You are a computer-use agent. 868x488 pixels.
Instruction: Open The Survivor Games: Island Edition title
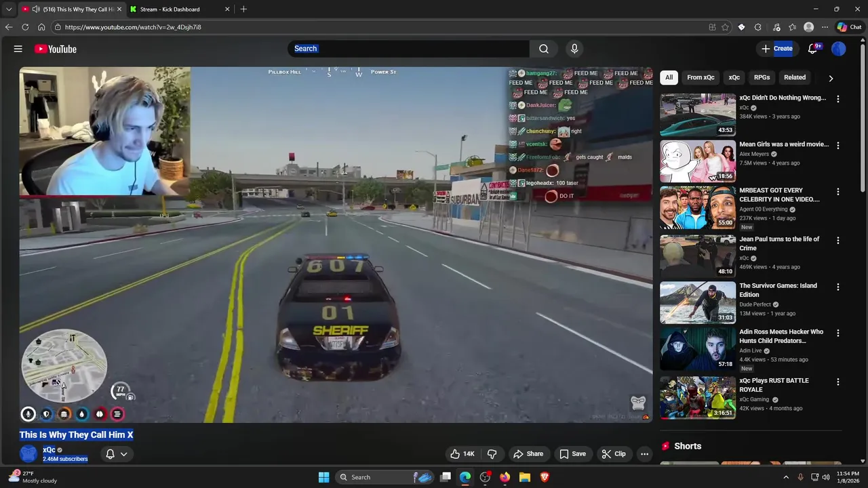pos(778,290)
